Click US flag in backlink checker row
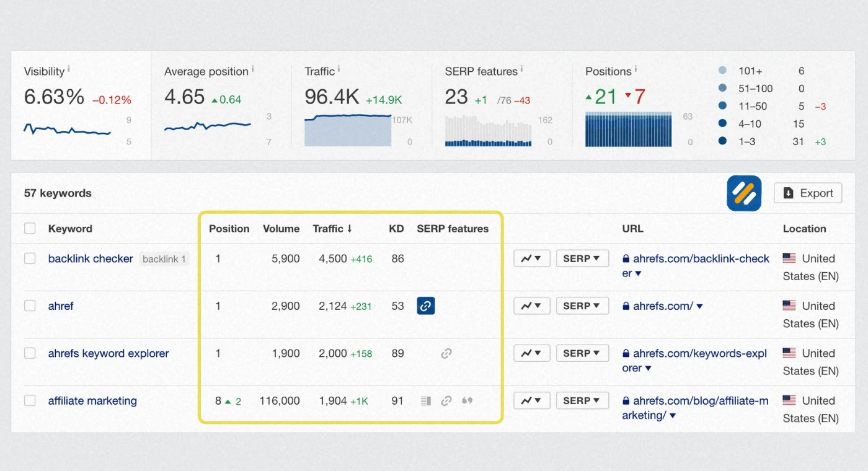The width and height of the screenshot is (868, 471). click(x=789, y=258)
